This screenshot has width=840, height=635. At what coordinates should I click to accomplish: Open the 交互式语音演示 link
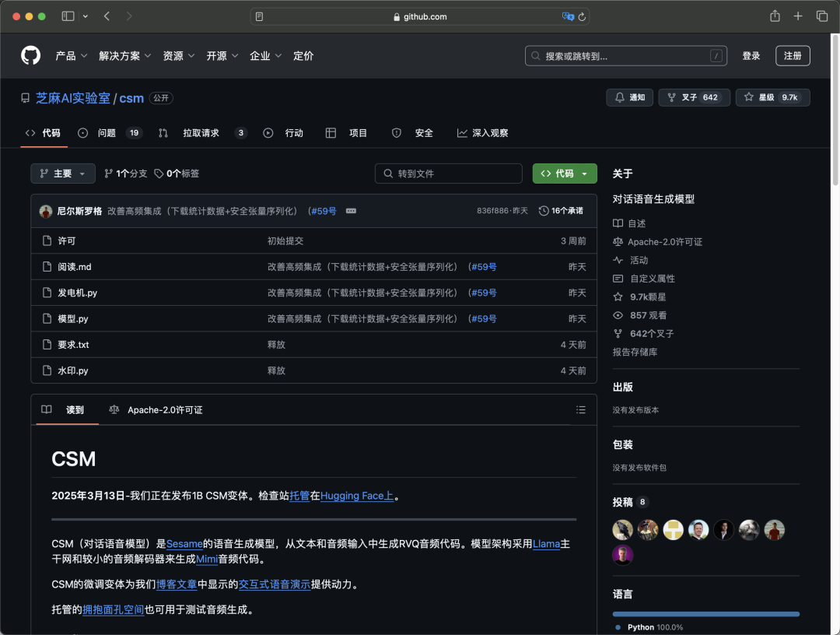[x=275, y=584]
